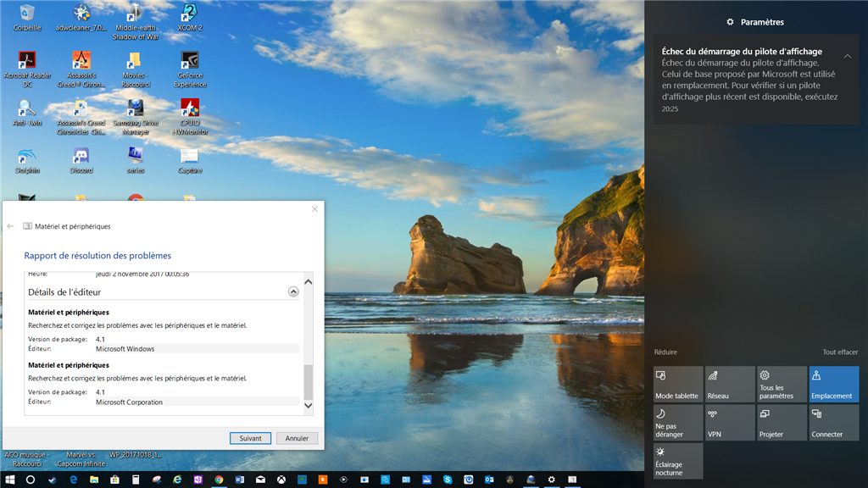The image size is (868, 488).
Task: Select the Microsoft Corporation editor value
Action: point(129,402)
